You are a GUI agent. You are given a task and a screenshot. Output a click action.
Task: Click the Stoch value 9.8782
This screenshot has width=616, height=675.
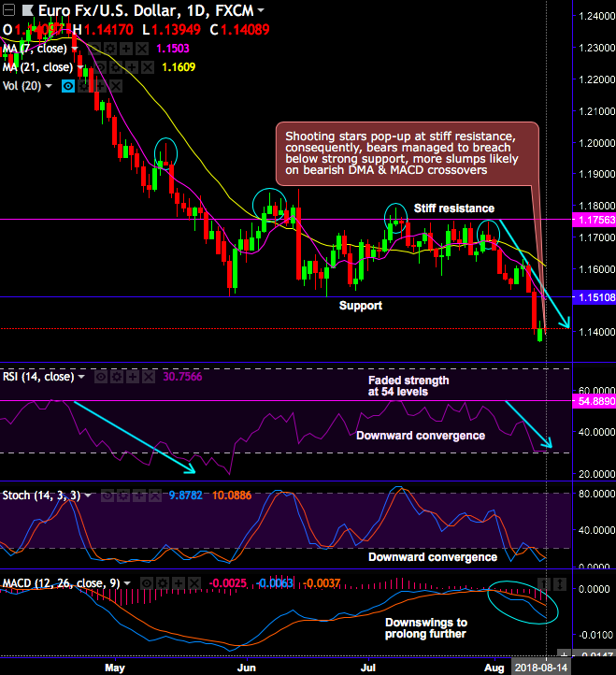point(185,495)
